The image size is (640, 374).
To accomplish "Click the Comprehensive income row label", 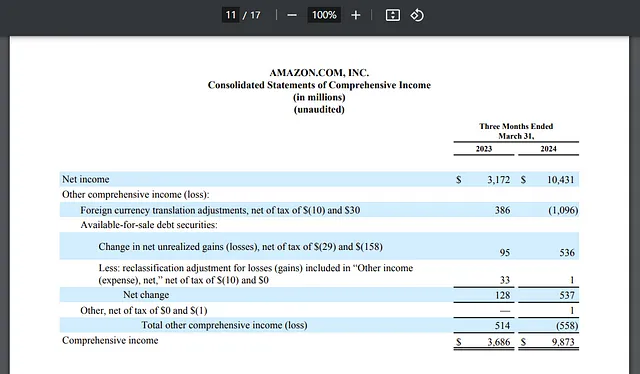I will 110,341.
